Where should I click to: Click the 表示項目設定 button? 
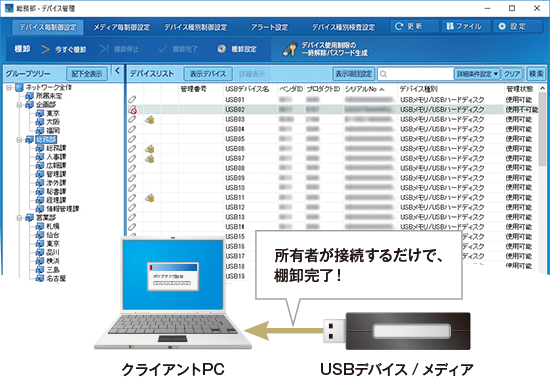tap(354, 74)
